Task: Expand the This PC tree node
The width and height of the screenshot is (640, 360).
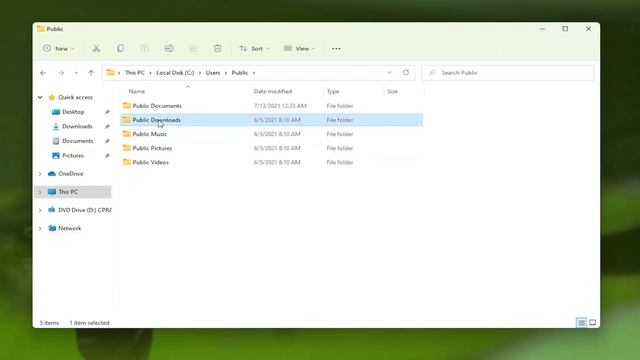Action: (x=40, y=192)
